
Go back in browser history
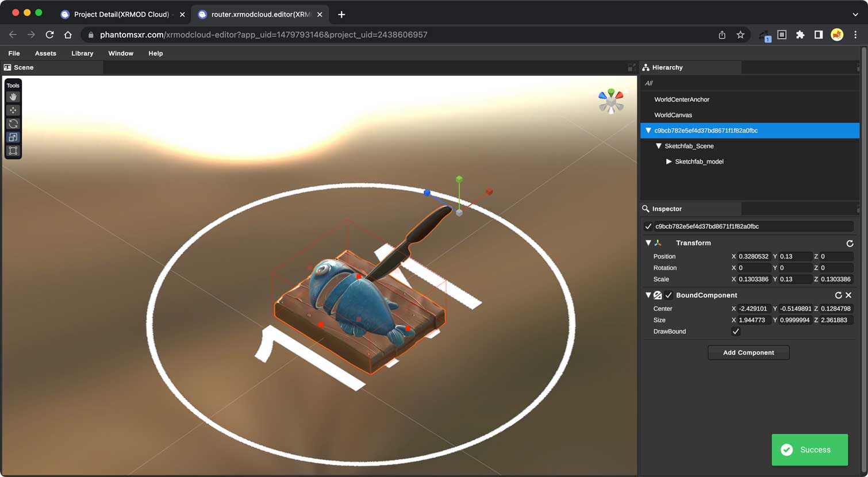tap(13, 34)
